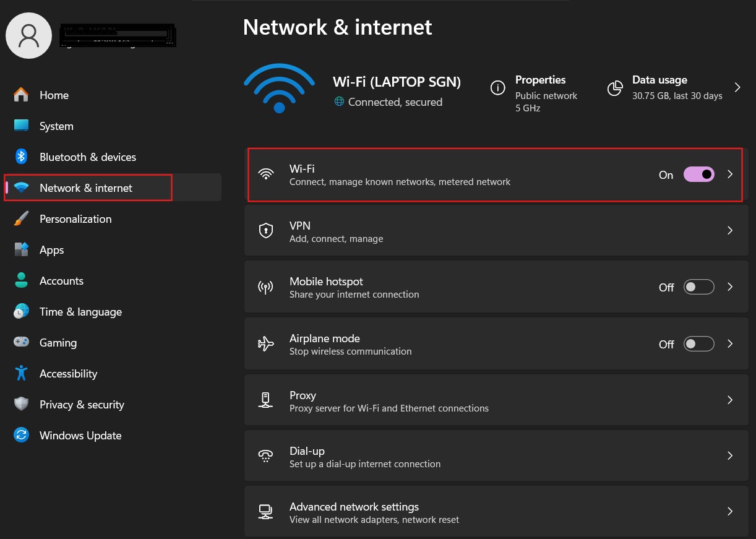Open Dial-up internet connection row
The image size is (756, 539).
tap(496, 456)
